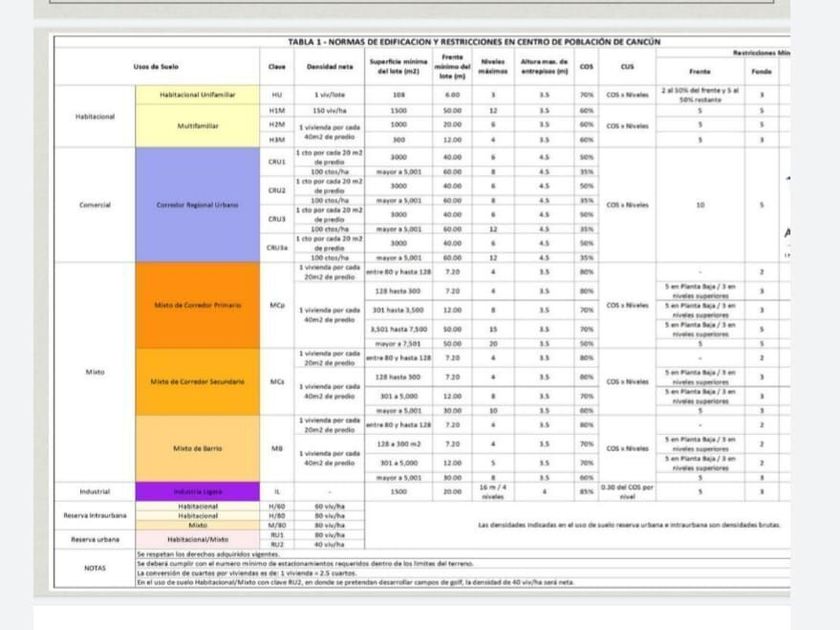Click the 'Clave' column header
This screenshot has width=840, height=630.
point(276,66)
